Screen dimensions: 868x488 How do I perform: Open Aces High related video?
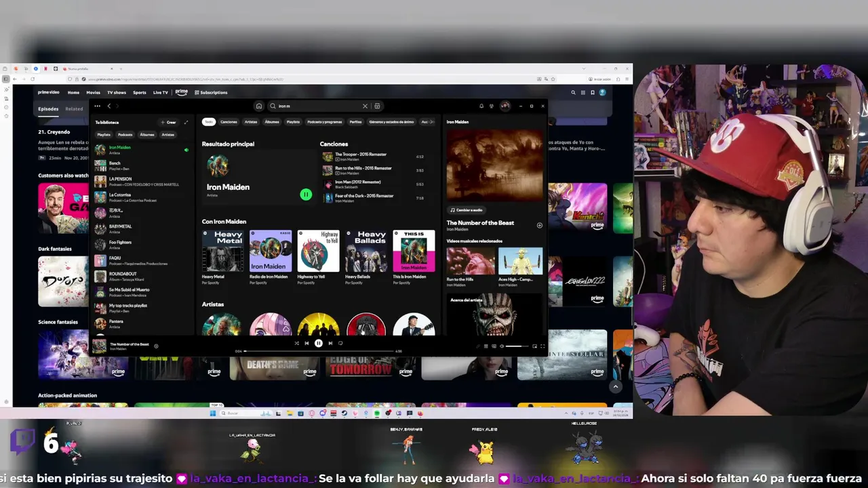(520, 266)
